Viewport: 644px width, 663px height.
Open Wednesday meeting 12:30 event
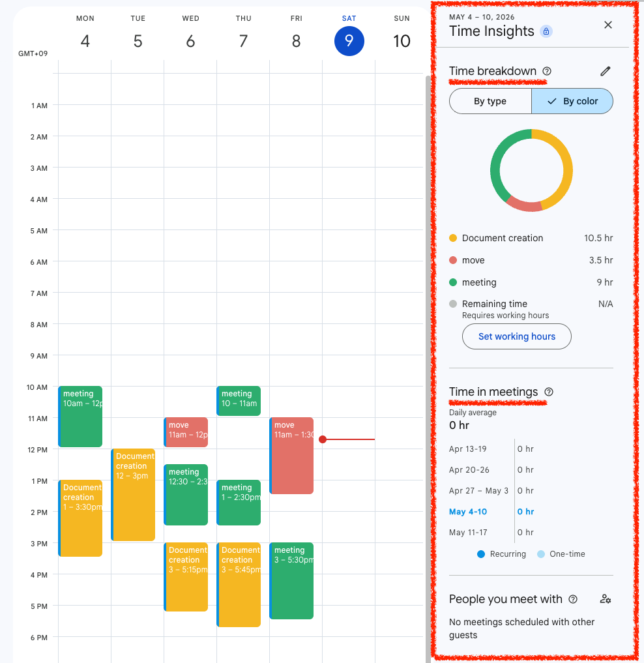tap(186, 495)
